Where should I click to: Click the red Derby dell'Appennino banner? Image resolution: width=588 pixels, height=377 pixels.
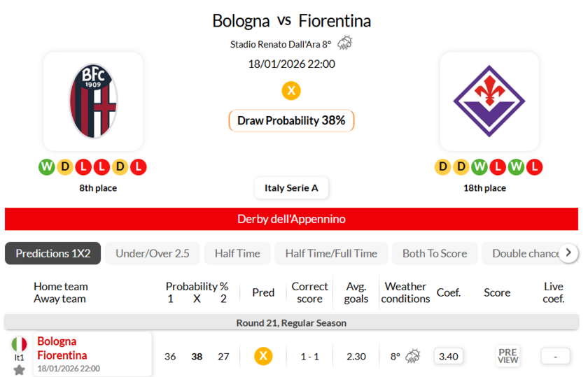(x=291, y=219)
